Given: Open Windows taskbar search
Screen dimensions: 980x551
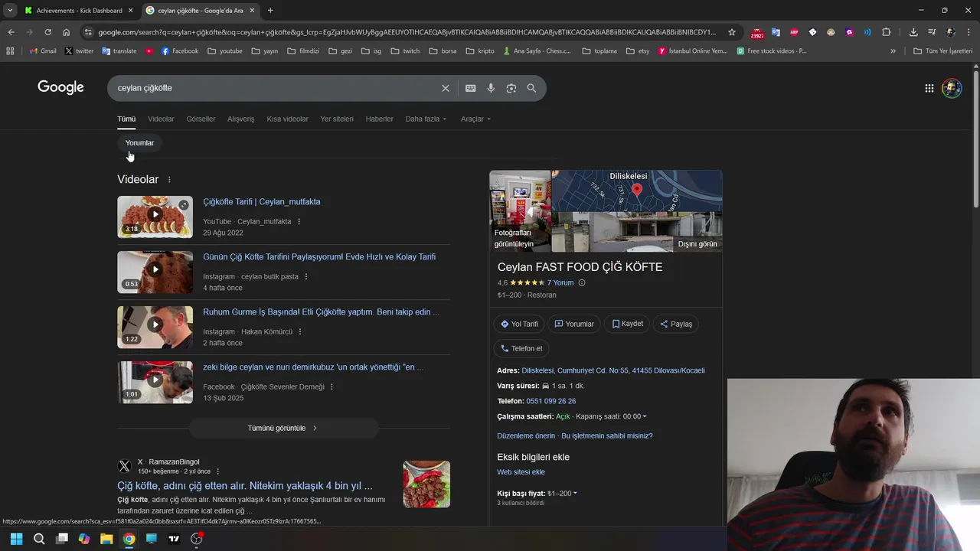Looking at the screenshot, I should pyautogui.click(x=39, y=539).
